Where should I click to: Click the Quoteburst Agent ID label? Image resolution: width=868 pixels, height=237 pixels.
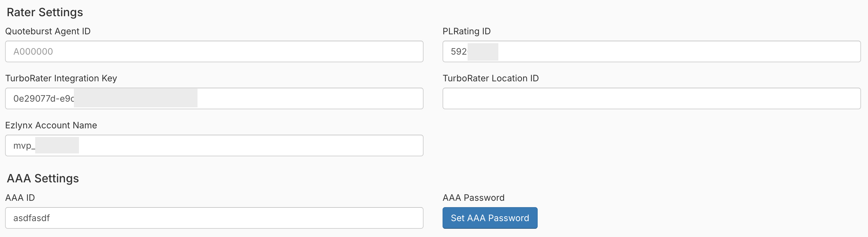(x=48, y=31)
